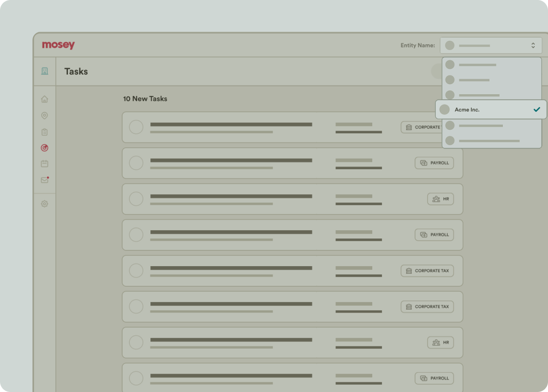
Task: Expand the Entity Name dropdown
Action: (x=491, y=46)
